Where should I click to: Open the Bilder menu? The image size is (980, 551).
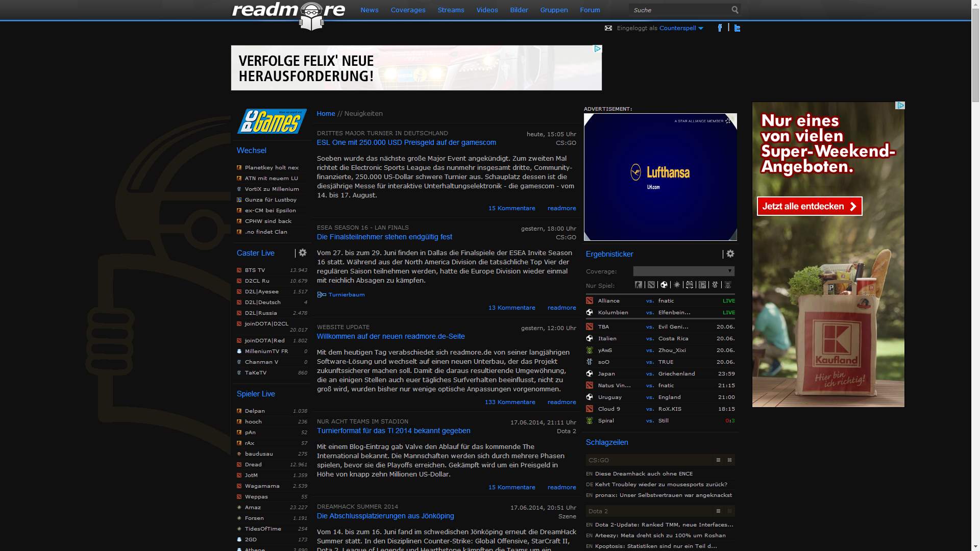(x=519, y=10)
